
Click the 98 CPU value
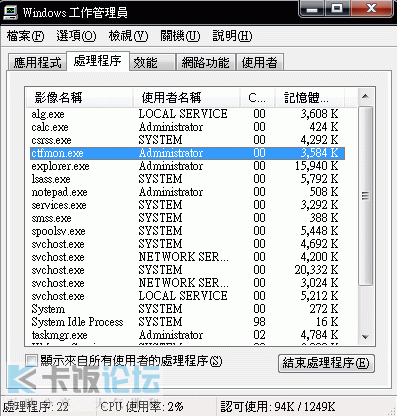[x=259, y=322]
